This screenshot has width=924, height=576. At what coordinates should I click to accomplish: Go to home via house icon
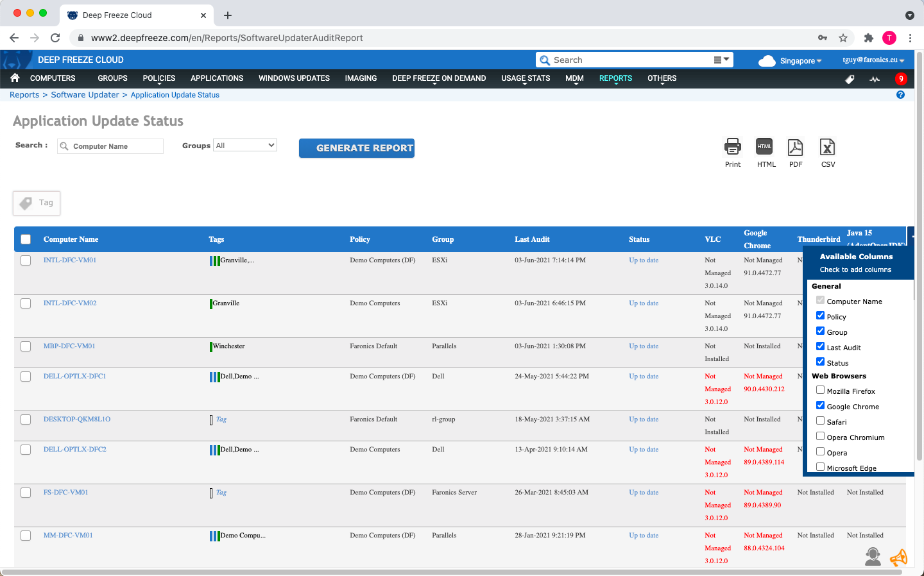click(15, 78)
